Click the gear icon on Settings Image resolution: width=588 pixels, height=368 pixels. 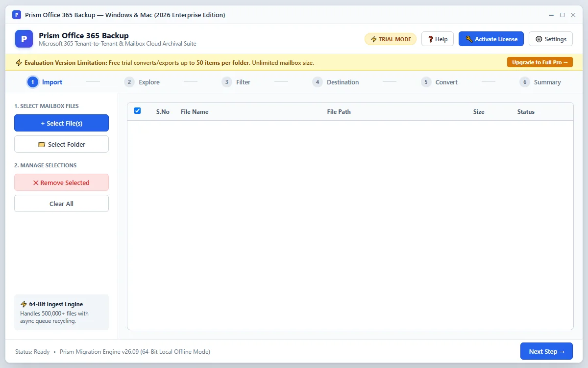(x=539, y=39)
